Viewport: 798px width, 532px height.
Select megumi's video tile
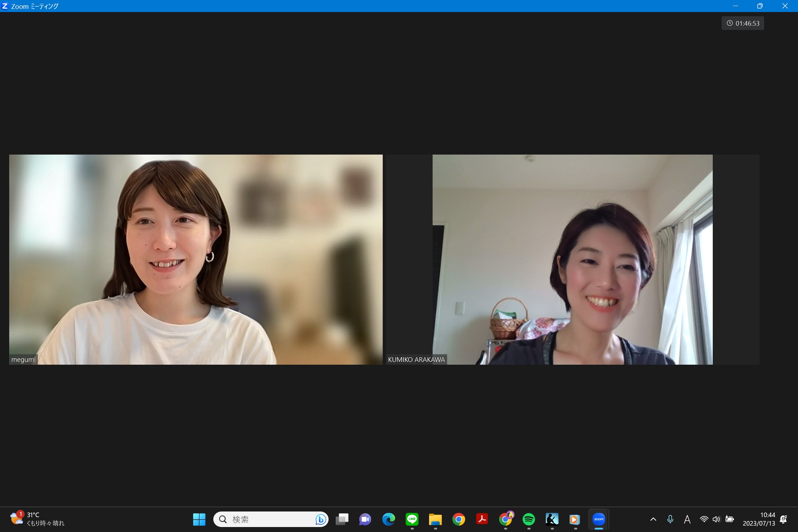196,259
